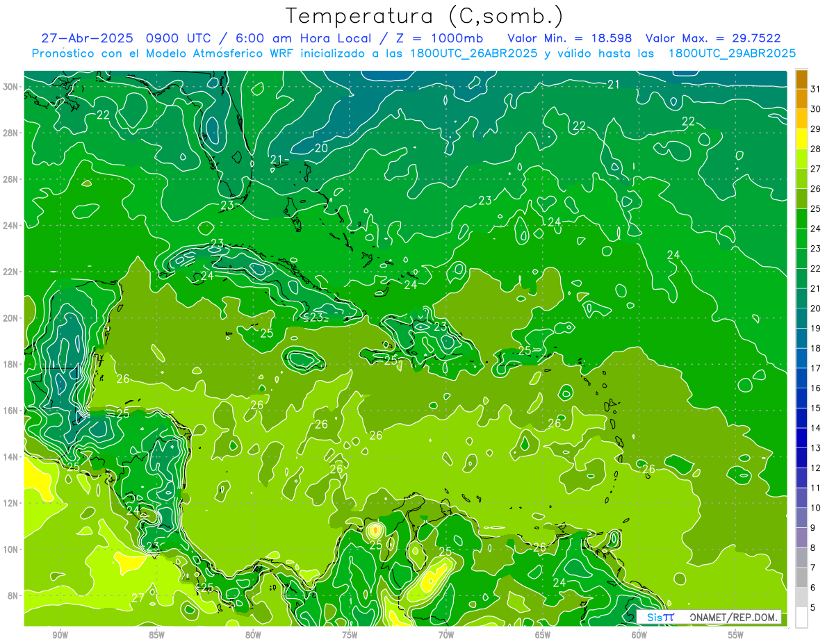Click the date '27-Abr-2025' in header
The width and height of the screenshot is (834, 644).
(x=87, y=38)
